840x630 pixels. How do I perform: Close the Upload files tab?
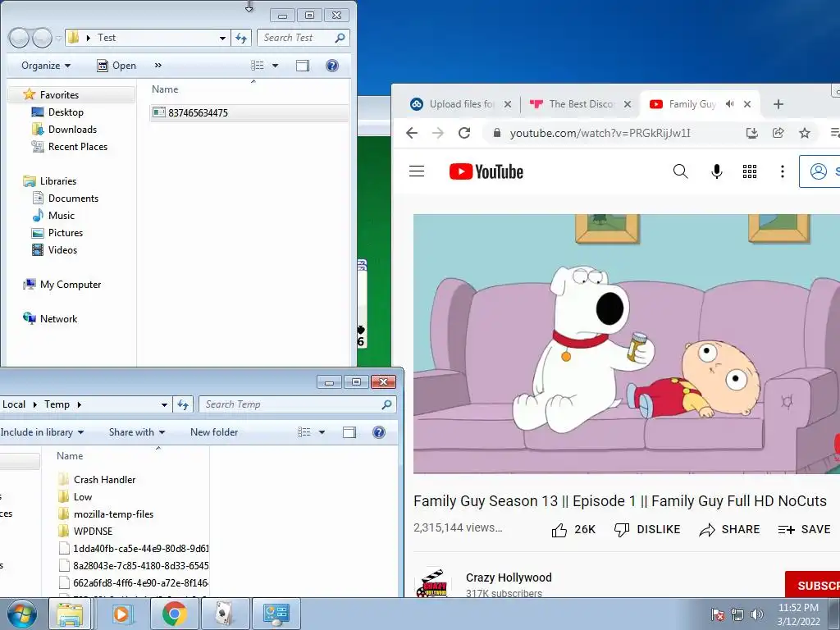507,104
